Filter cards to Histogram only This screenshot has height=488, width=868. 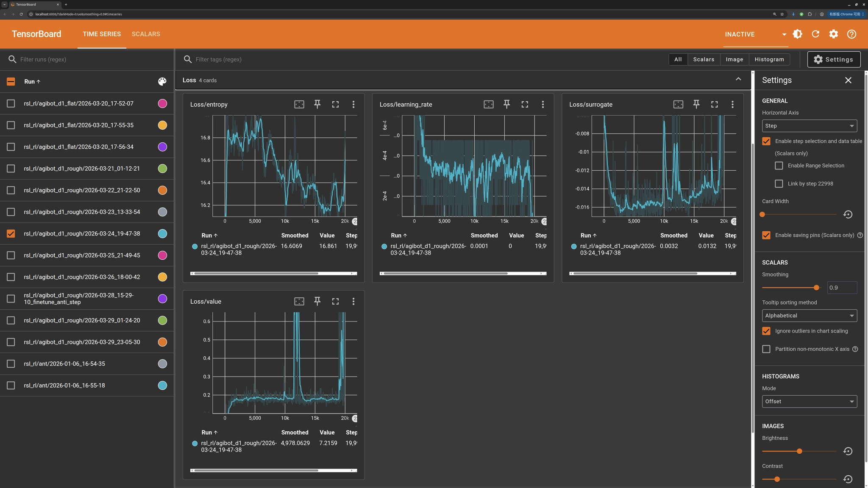(769, 59)
